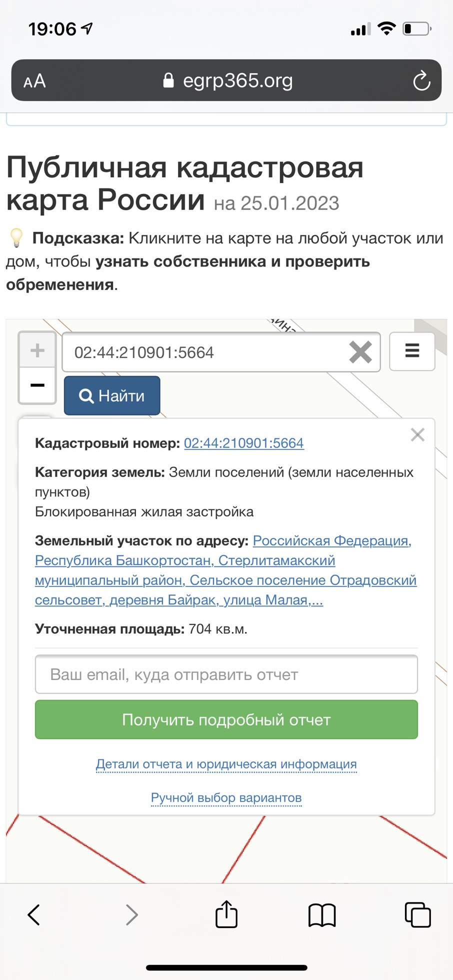Clear the cadastral number search field
Viewport: 453px width, 980px height.
tap(360, 352)
